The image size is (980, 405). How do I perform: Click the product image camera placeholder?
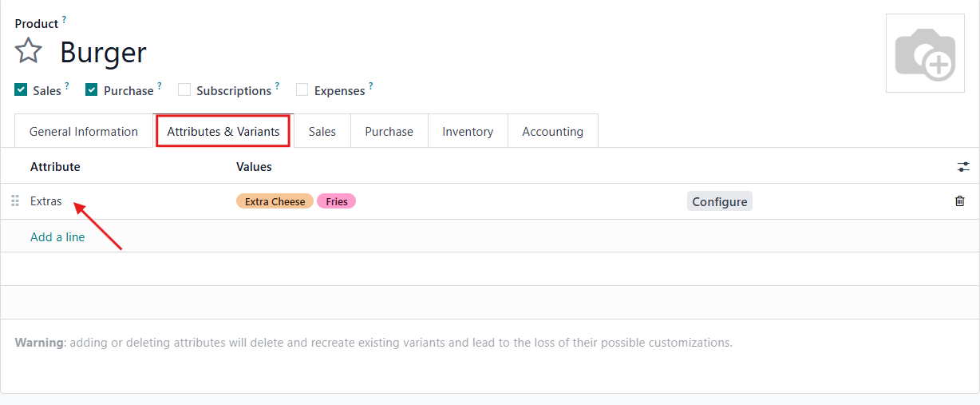pos(924,54)
